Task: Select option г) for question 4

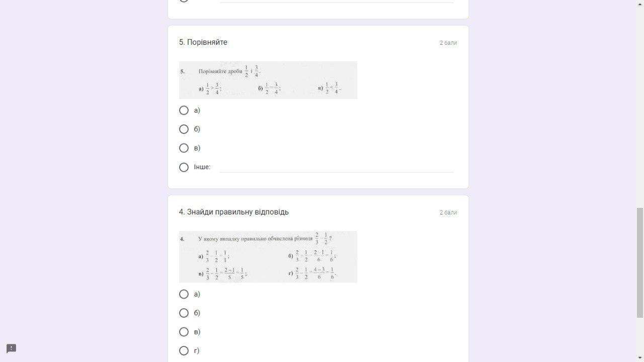Action: (x=184, y=351)
